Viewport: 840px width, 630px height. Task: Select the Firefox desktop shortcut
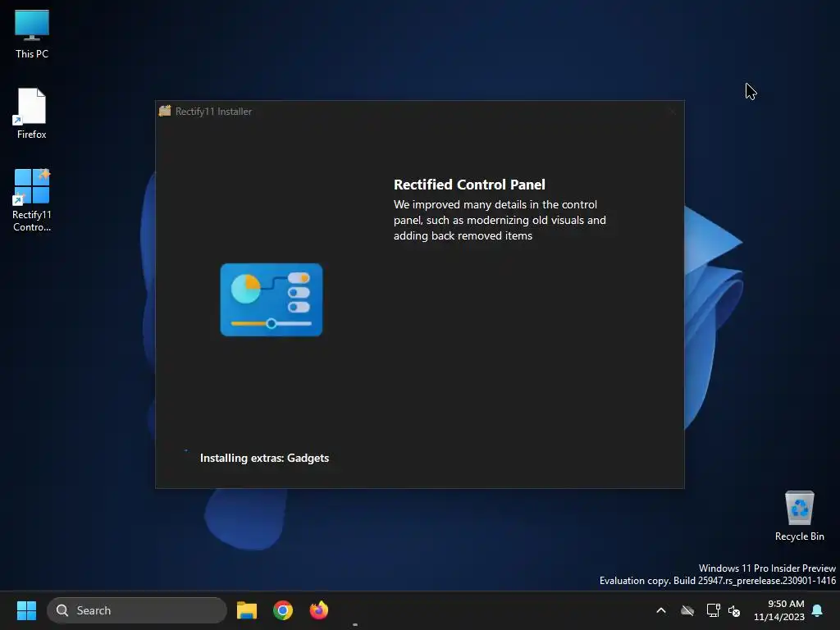pyautogui.click(x=32, y=113)
